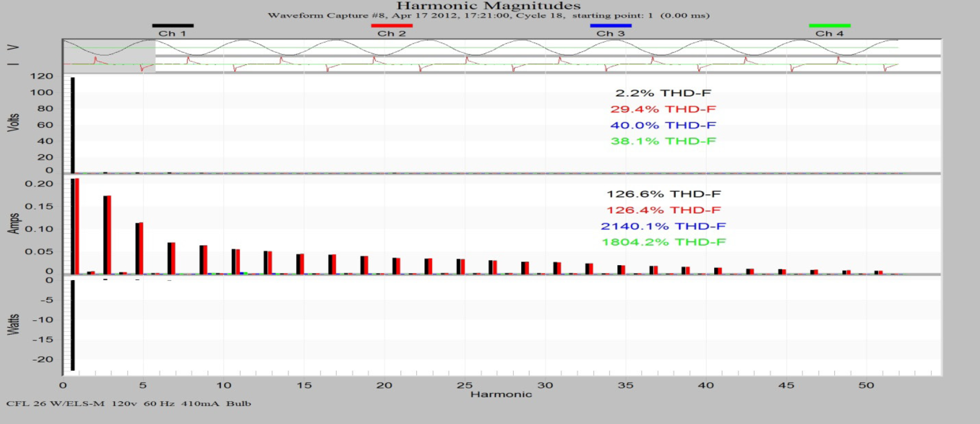Click the blue 40.0% THD-F label
The image size is (980, 424).
(663, 125)
